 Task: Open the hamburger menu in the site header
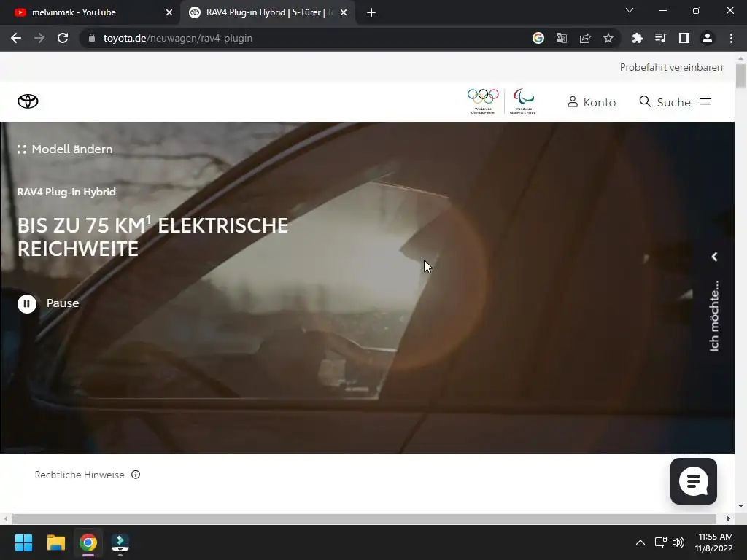click(705, 101)
